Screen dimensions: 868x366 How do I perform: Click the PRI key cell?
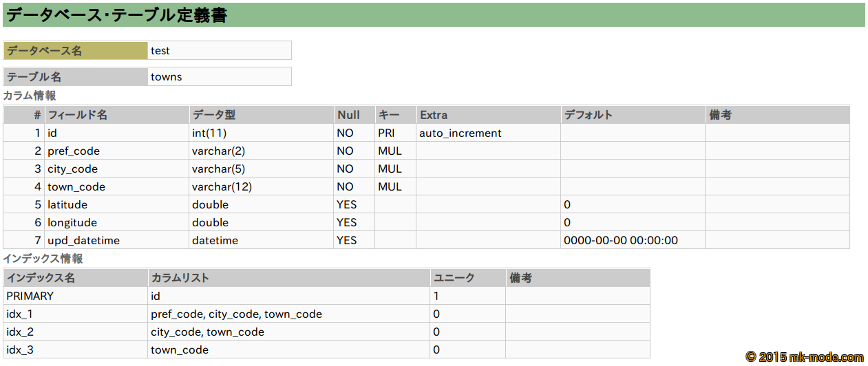(386, 133)
